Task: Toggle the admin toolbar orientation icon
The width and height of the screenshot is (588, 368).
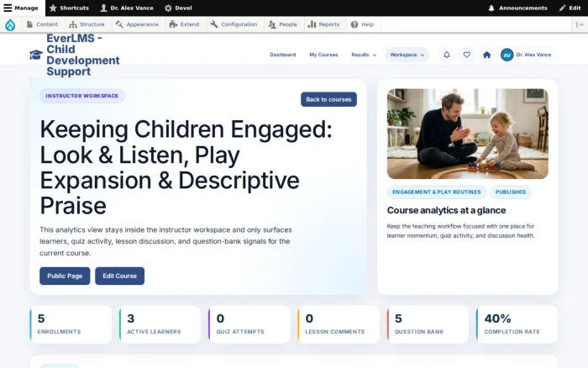Action: 580,24
